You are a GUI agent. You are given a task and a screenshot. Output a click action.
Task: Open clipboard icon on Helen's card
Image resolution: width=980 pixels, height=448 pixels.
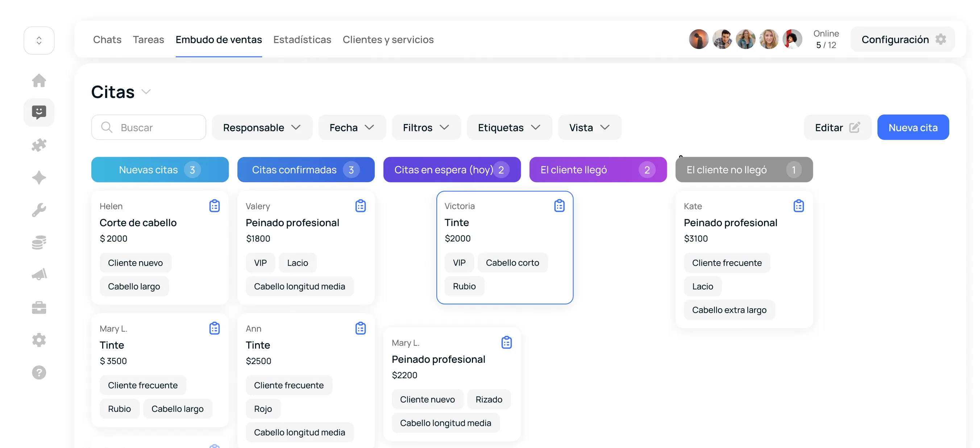click(x=215, y=206)
